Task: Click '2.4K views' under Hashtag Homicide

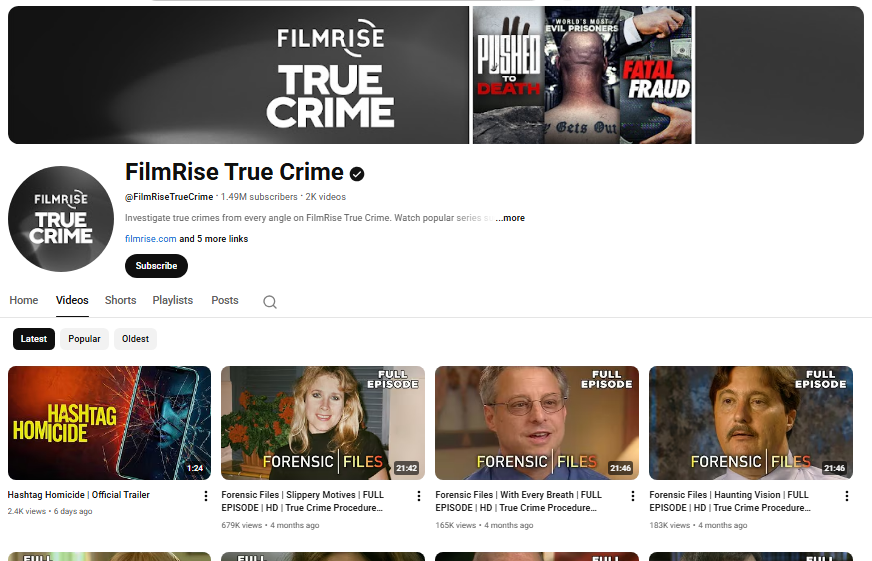Action: (x=27, y=511)
